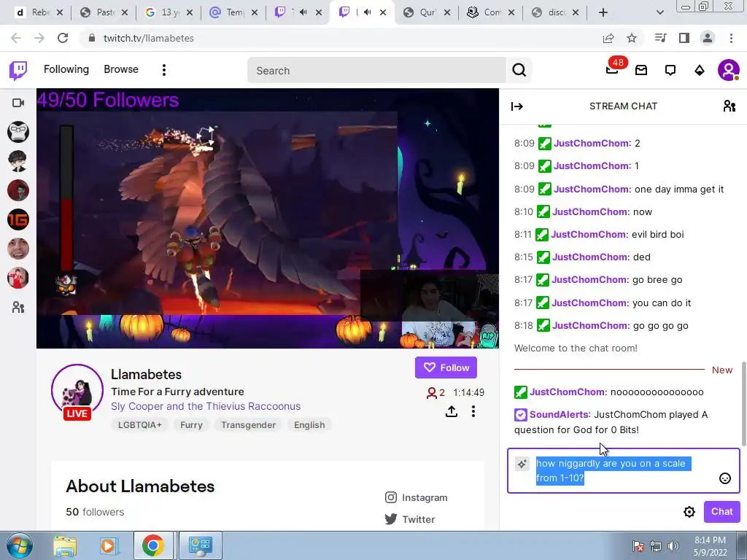This screenshot has width=747, height=560.
Task: Open the clock showing 8:14 PM
Action: pos(711,546)
